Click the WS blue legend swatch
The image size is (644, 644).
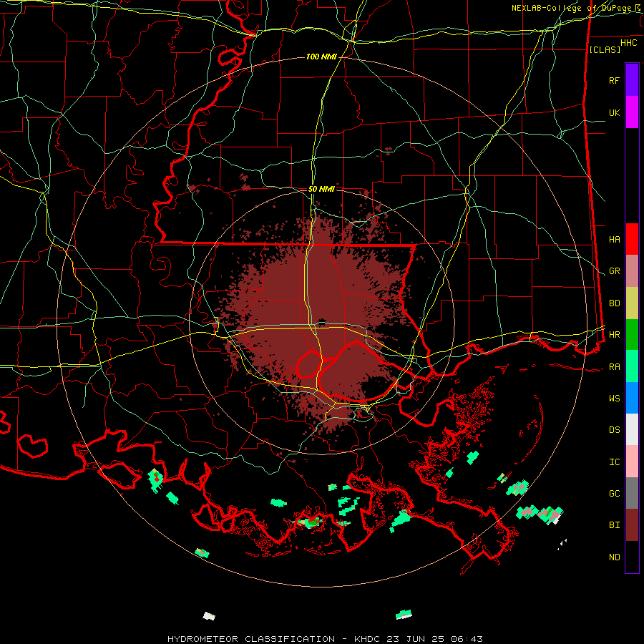(x=632, y=398)
